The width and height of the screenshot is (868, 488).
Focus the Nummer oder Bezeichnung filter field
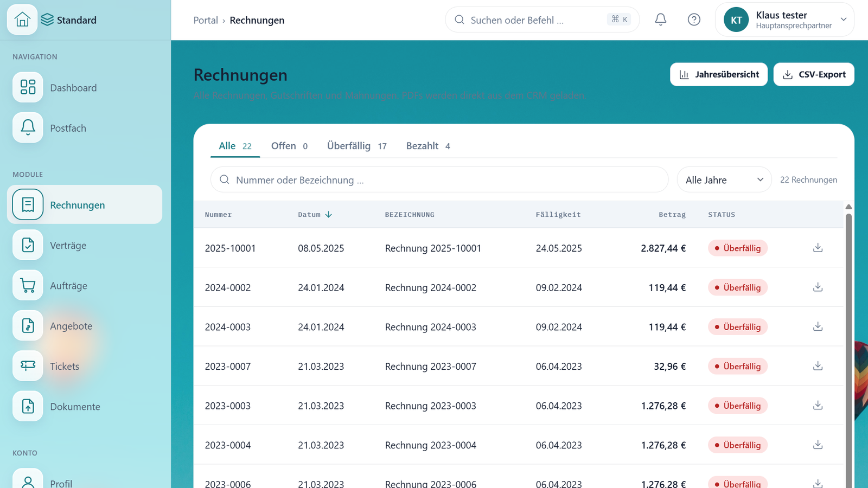(x=439, y=179)
